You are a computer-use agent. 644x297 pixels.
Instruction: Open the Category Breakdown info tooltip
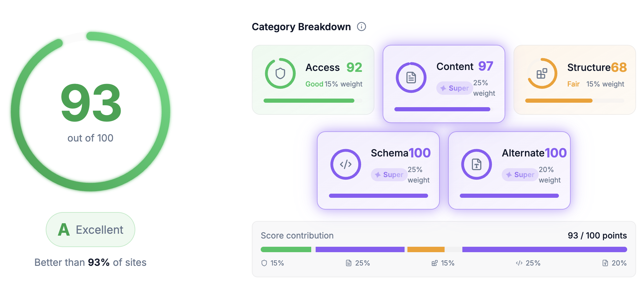pyautogui.click(x=361, y=27)
